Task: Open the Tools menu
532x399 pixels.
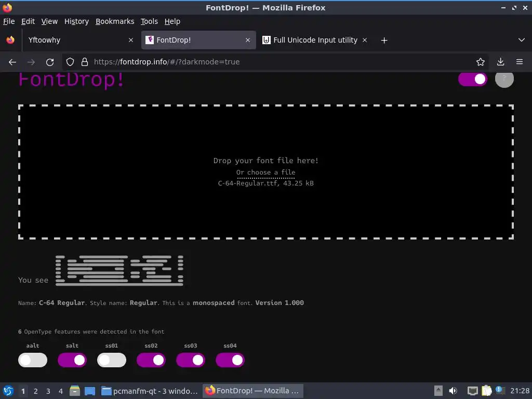Action: tap(149, 21)
